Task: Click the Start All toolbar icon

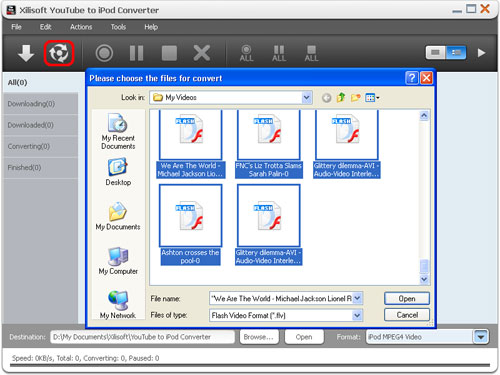Action: (246, 53)
